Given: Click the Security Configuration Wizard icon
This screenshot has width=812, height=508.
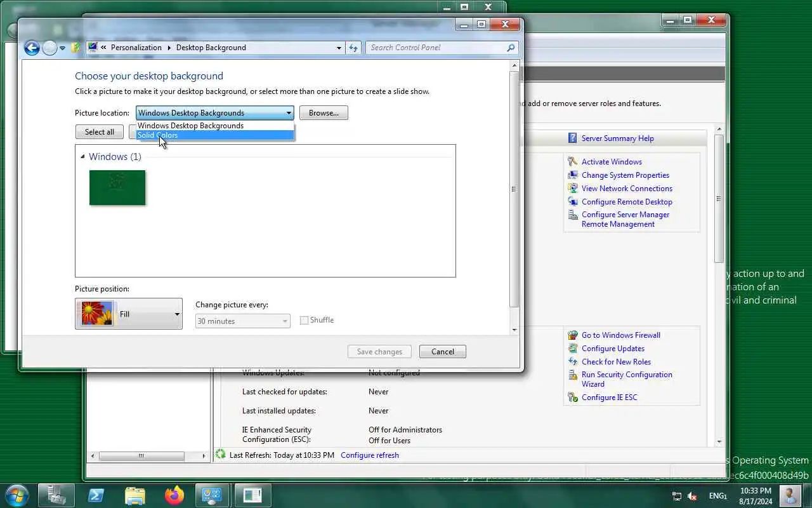Looking at the screenshot, I should tap(572, 375).
